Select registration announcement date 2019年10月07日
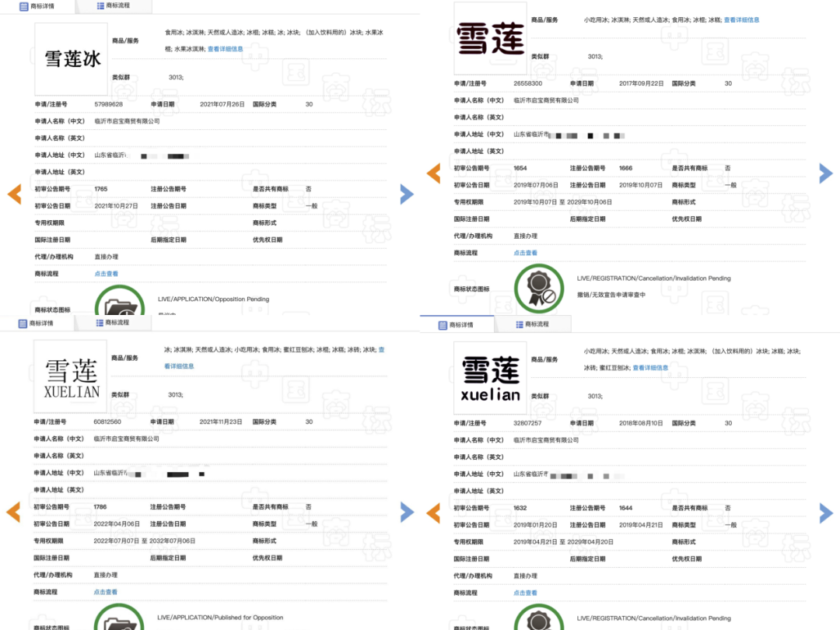The height and width of the screenshot is (630, 840). 641,185
